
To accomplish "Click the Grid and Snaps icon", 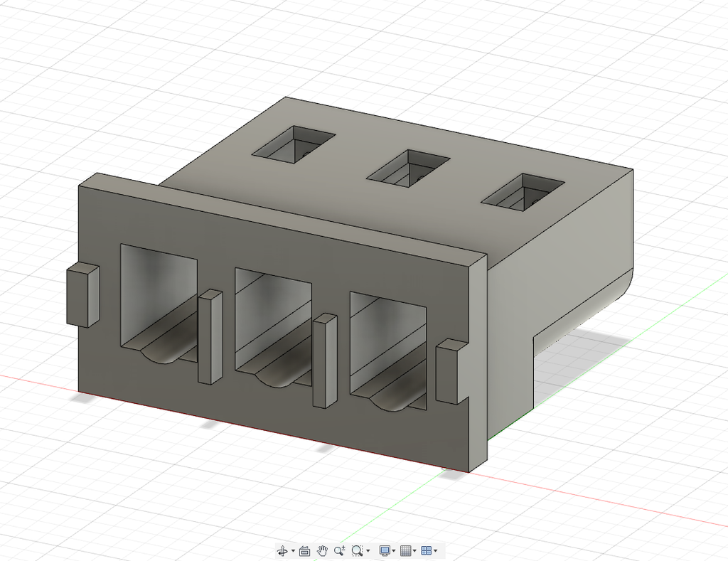I will 407,550.
